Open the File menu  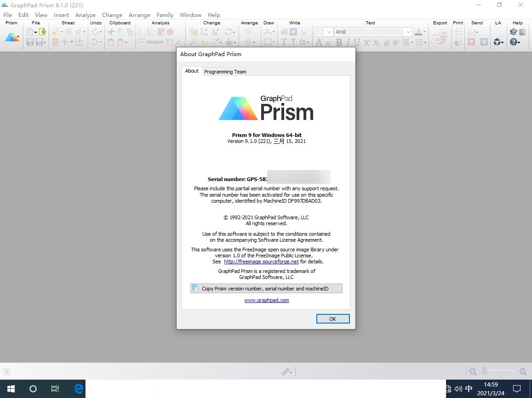pos(7,15)
